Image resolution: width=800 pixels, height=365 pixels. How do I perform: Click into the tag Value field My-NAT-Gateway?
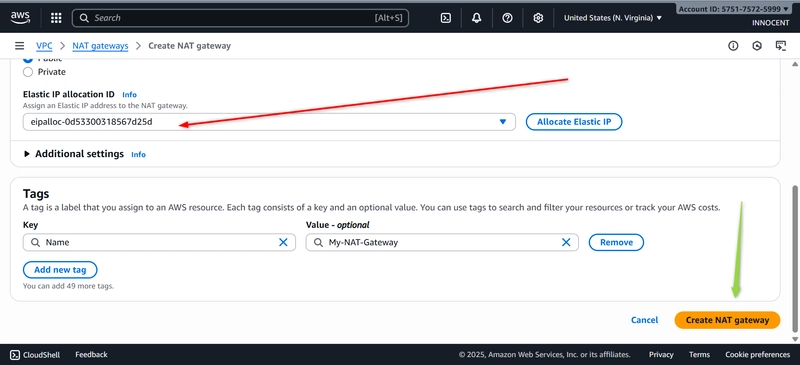tap(442, 242)
